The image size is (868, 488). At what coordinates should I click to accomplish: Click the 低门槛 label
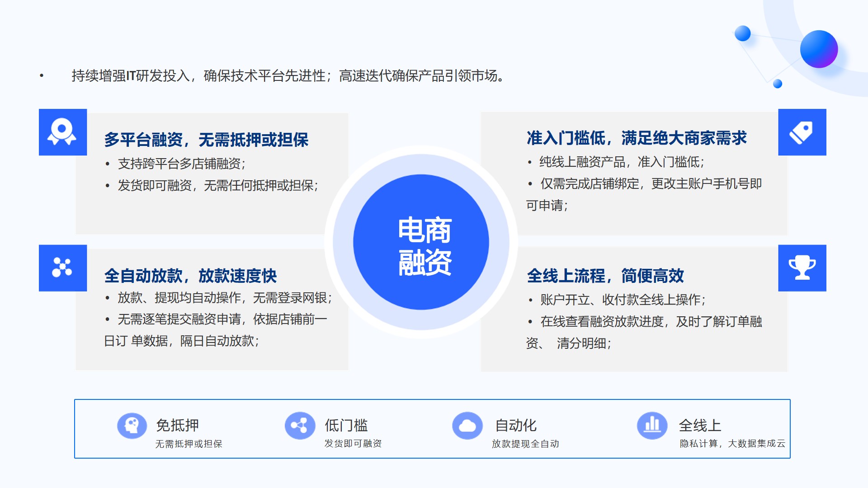pyautogui.click(x=346, y=425)
